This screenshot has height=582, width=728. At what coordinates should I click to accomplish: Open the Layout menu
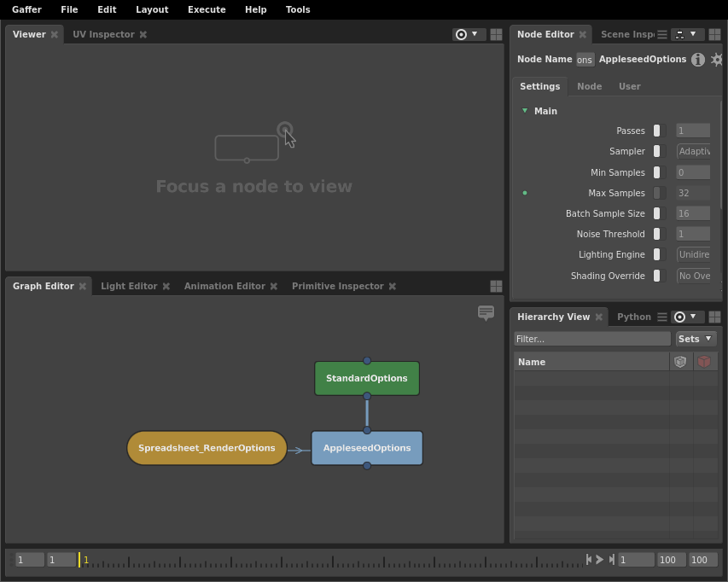(152, 9)
